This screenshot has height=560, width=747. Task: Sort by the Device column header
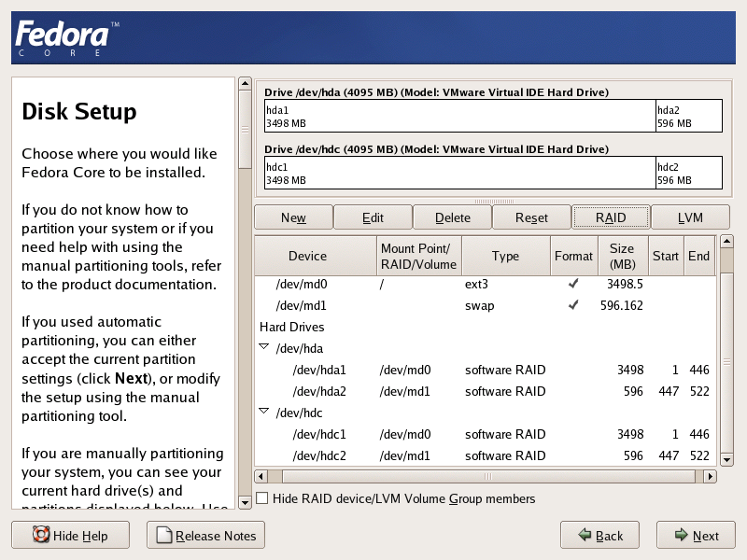316,256
